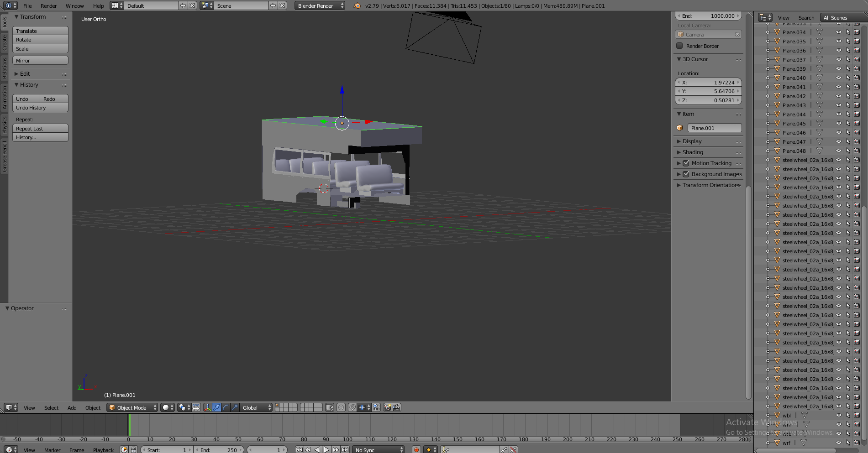Hide Plane.034 with its eye icon
This screenshot has width=868, height=453.
[839, 32]
